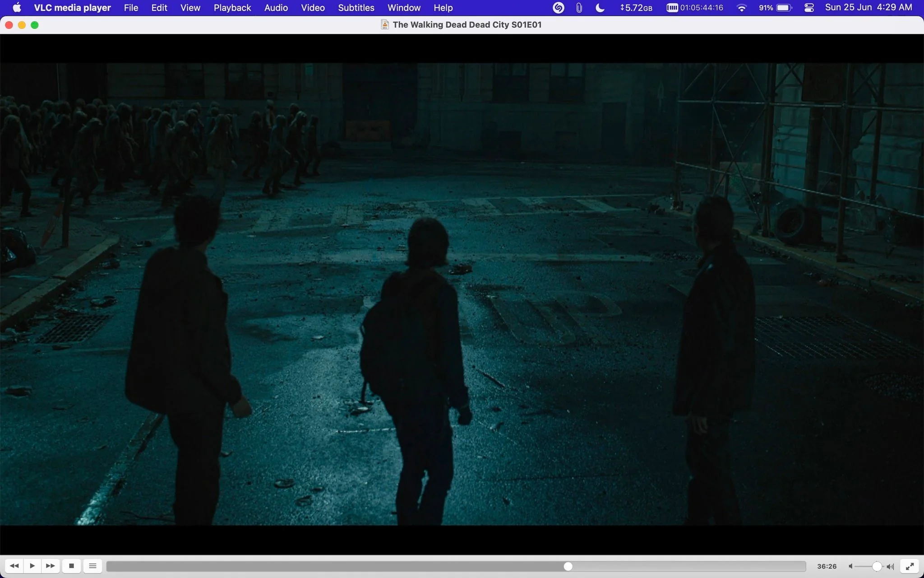
Task: Click the 91% battery indicator
Action: pyautogui.click(x=775, y=8)
